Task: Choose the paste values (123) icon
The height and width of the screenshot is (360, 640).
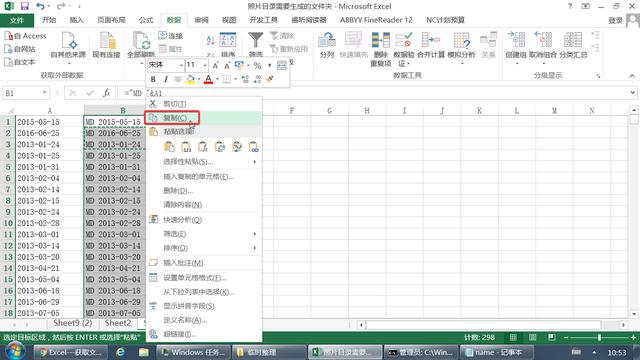Action: click(186, 147)
